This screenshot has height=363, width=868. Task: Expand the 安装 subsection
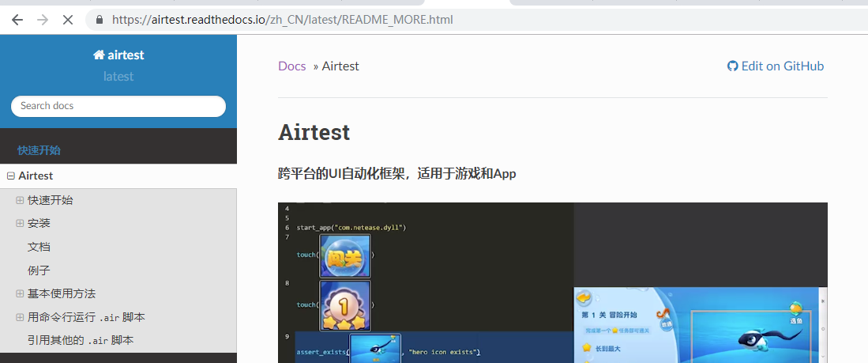21,224
